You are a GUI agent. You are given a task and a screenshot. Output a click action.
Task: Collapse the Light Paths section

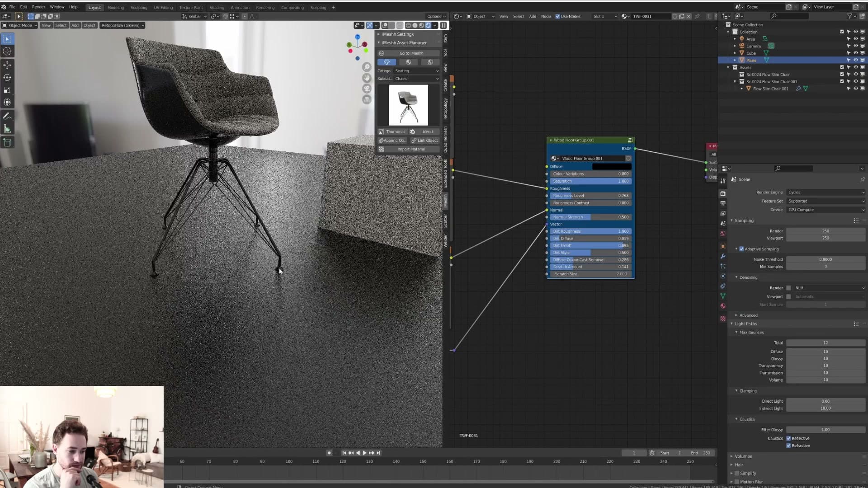click(x=746, y=324)
